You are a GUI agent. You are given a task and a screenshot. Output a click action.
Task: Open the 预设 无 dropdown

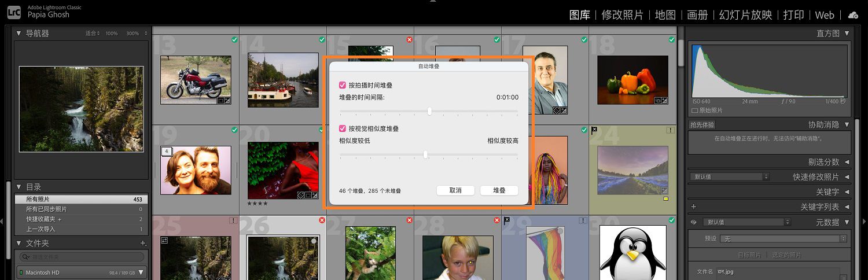pos(784,238)
